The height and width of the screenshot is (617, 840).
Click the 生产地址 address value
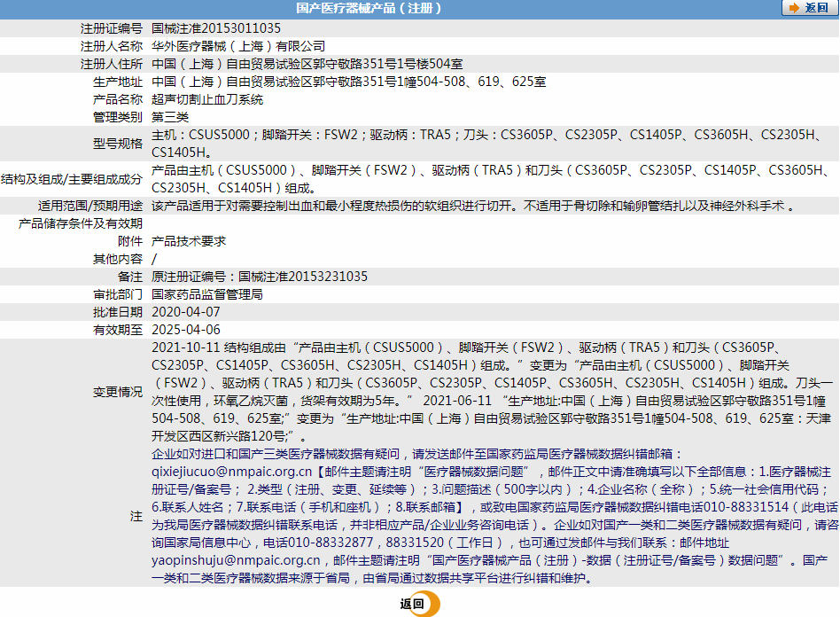pyautogui.click(x=348, y=82)
